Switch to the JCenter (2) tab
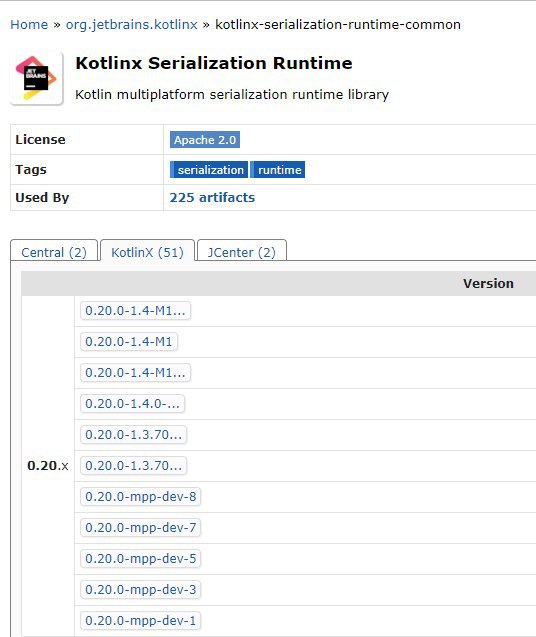The width and height of the screenshot is (536, 637). [x=242, y=252]
